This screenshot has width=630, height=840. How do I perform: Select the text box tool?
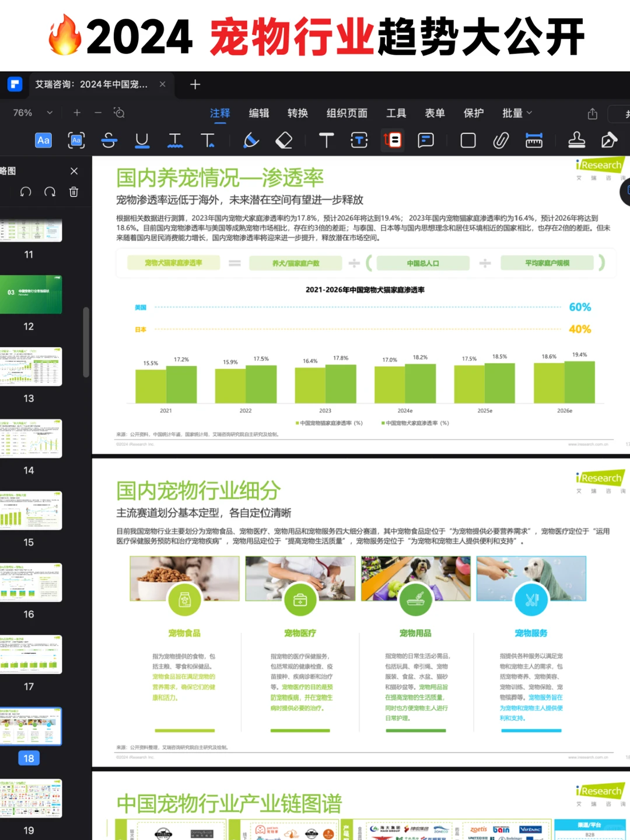click(x=359, y=140)
